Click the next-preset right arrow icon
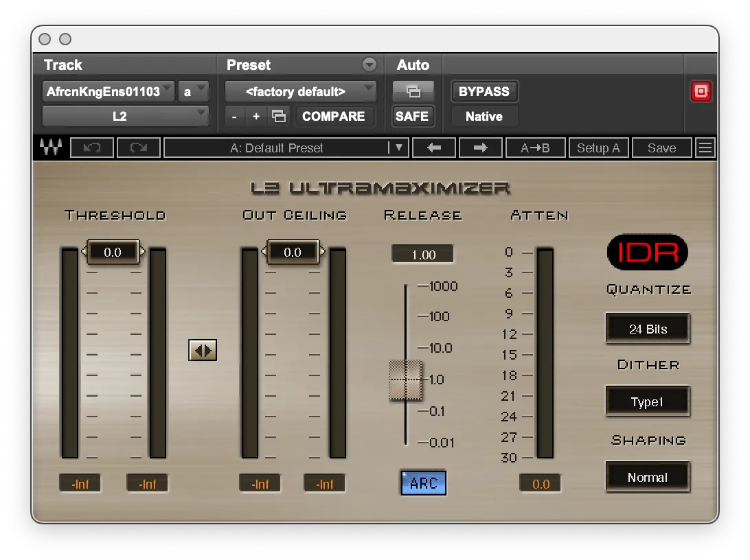750x560 pixels. [x=480, y=147]
